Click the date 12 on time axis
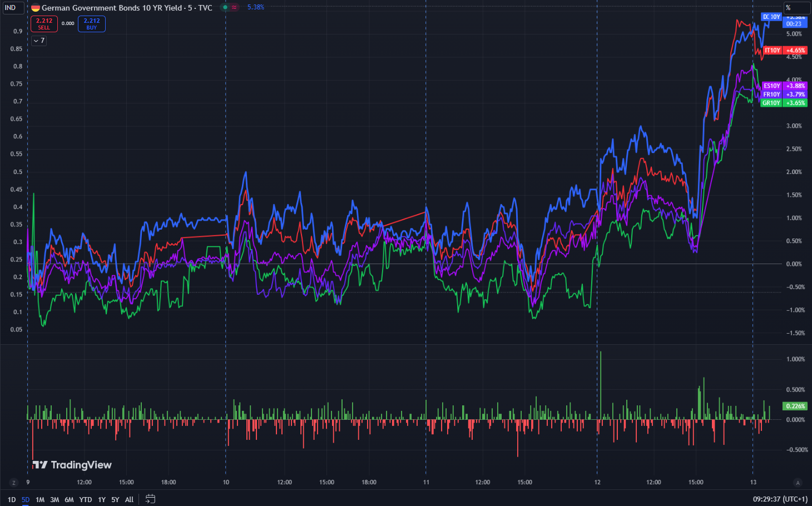This screenshot has height=506, width=812. pos(597,482)
